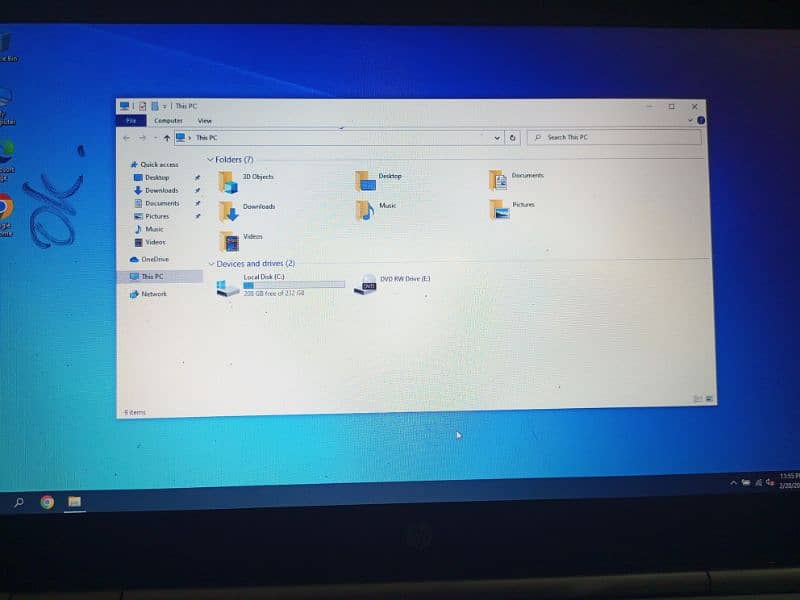Click the Up arrow navigation button
Image resolution: width=800 pixels, height=600 pixels.
tap(166, 138)
